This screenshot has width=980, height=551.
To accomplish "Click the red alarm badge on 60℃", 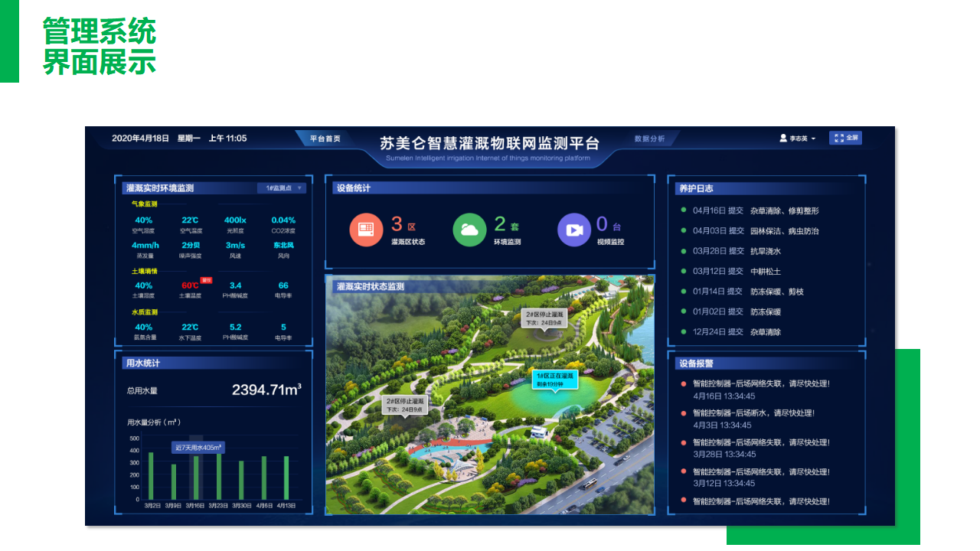I will [x=206, y=280].
